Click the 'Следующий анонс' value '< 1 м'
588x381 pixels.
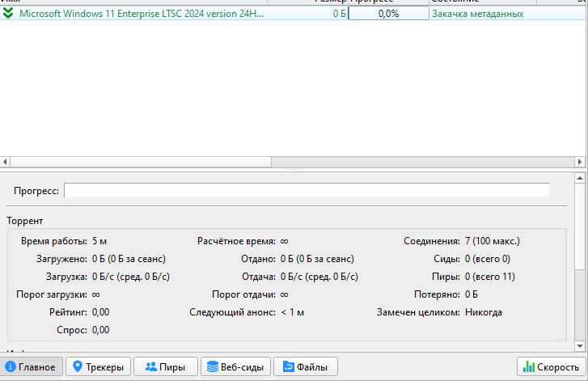(293, 312)
